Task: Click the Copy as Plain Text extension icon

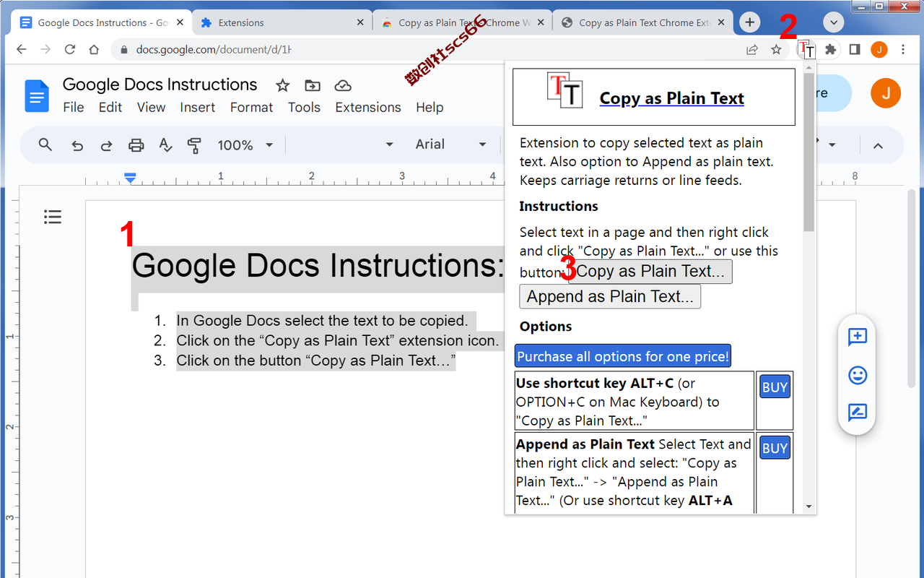Action: click(807, 50)
